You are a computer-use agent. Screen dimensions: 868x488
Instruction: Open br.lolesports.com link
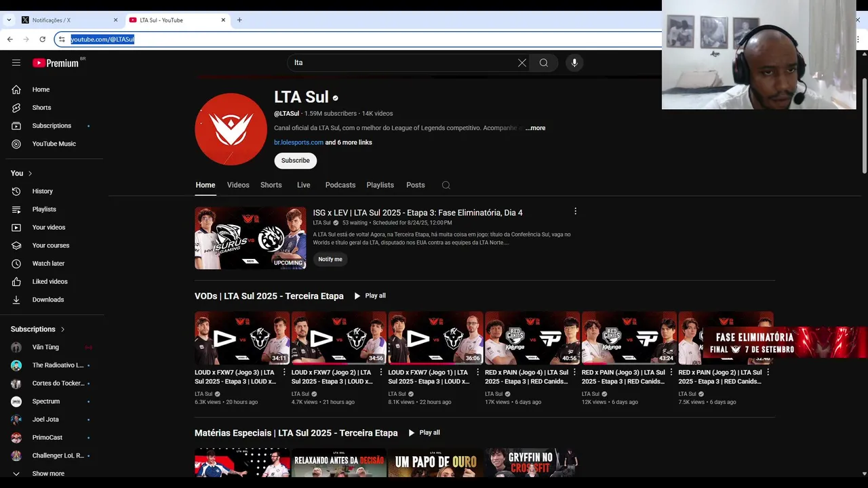click(298, 142)
